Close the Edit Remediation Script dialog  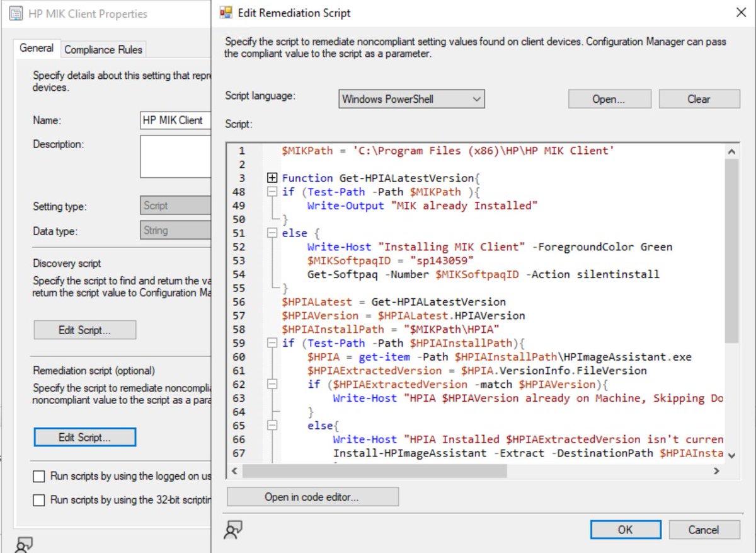coord(740,13)
